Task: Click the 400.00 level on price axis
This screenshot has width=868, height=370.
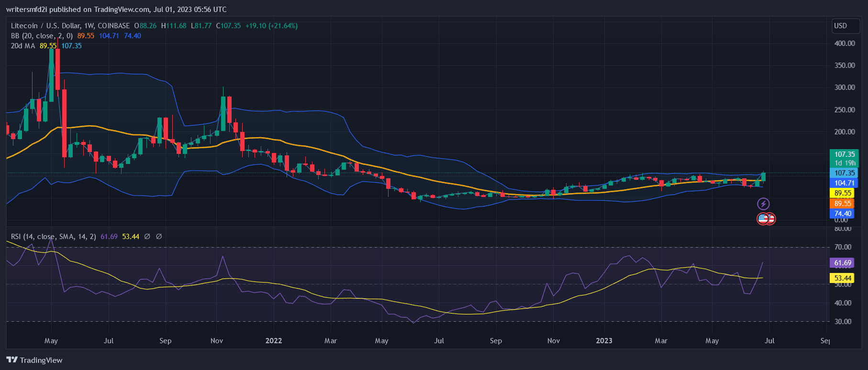Action: point(845,44)
